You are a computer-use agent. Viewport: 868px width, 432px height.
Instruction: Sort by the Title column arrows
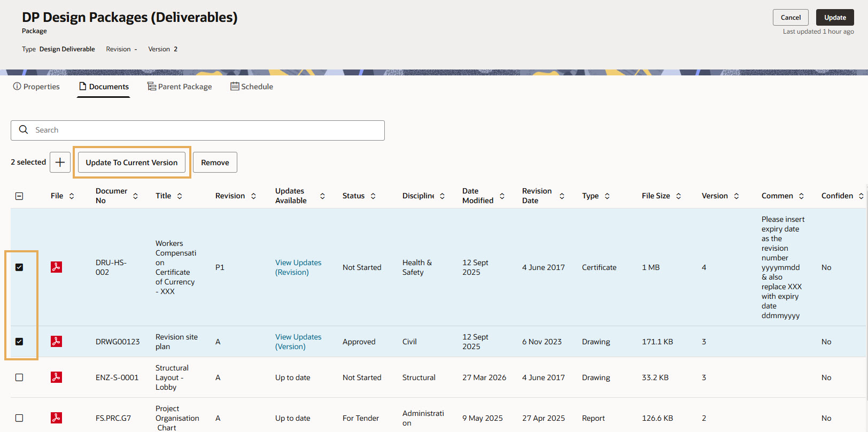[x=180, y=196]
